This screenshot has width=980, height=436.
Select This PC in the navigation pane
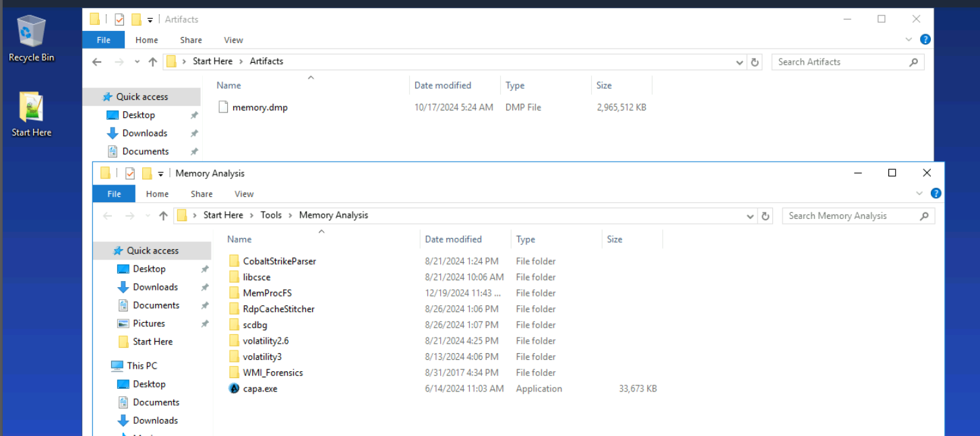(x=142, y=366)
